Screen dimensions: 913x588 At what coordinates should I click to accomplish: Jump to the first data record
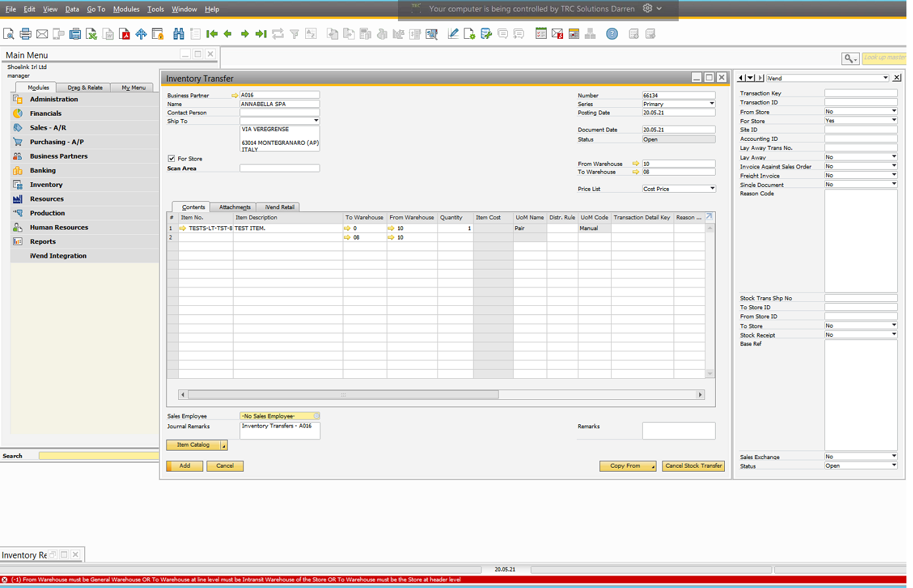tap(212, 34)
